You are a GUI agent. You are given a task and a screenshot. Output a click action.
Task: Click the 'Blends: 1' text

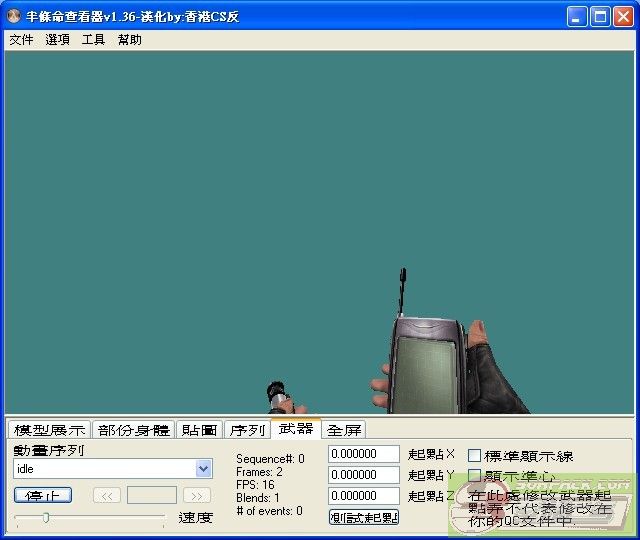258,498
